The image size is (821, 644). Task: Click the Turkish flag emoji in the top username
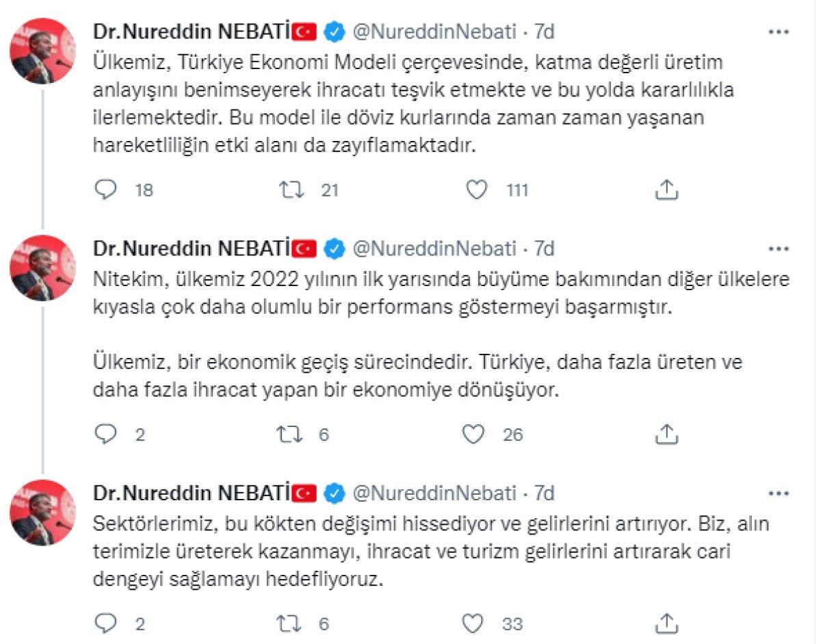click(305, 30)
